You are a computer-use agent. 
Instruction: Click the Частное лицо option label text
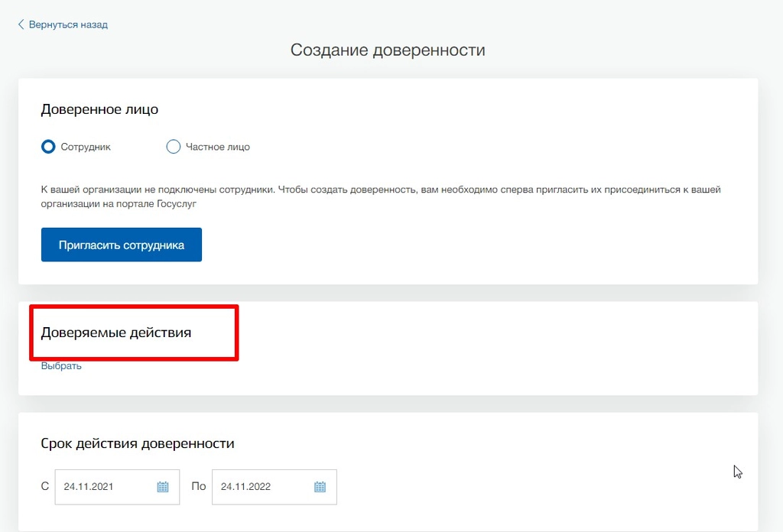pyautogui.click(x=218, y=147)
